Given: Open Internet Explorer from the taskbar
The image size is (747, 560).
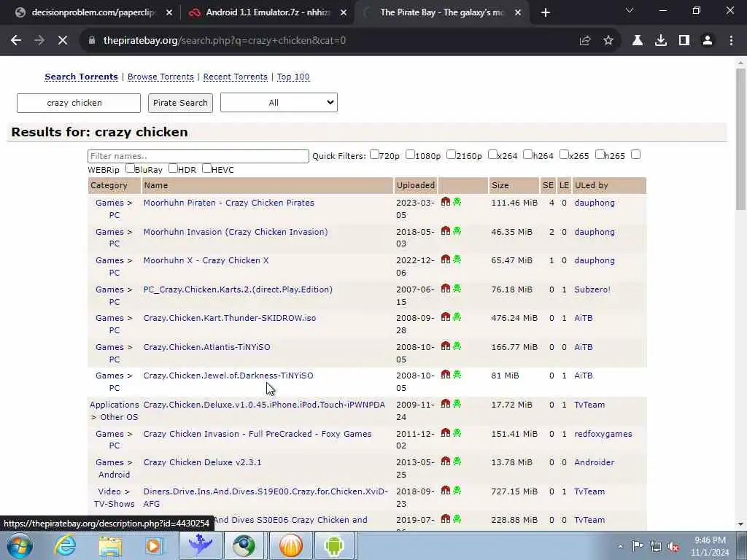Looking at the screenshot, I should 65,545.
